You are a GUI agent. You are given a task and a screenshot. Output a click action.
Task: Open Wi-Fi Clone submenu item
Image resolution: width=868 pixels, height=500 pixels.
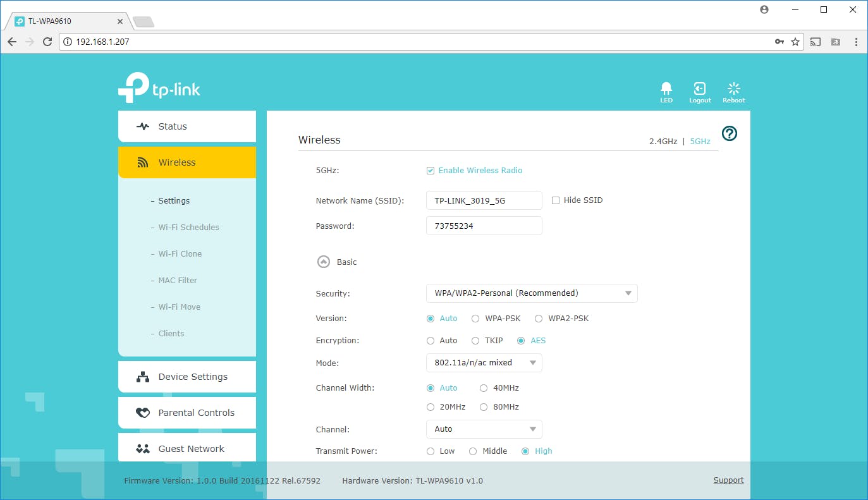180,254
